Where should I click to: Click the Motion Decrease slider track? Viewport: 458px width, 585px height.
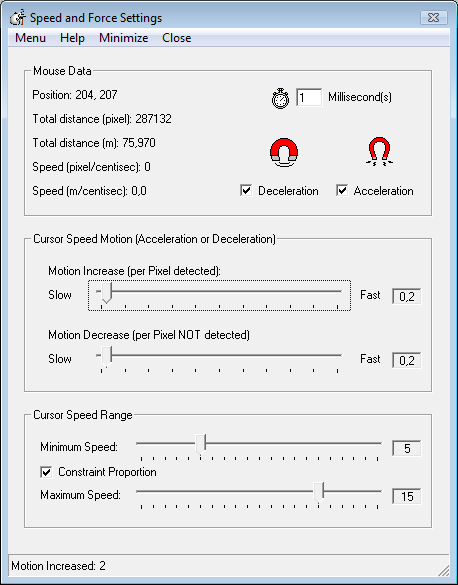[x=219, y=355]
